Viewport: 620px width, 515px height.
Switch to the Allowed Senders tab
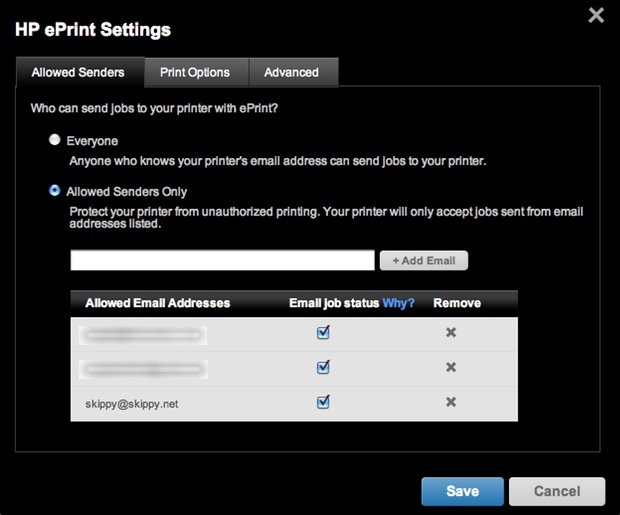(78, 72)
